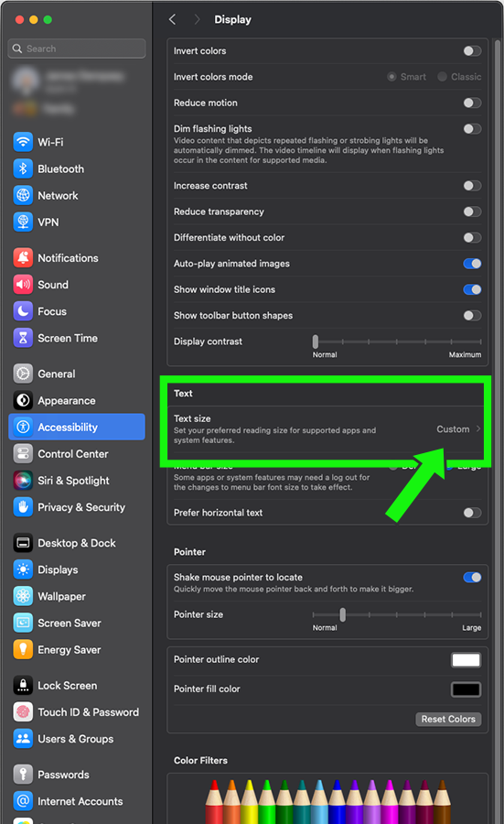Open Accessibility in the sidebar

pyautogui.click(x=77, y=427)
